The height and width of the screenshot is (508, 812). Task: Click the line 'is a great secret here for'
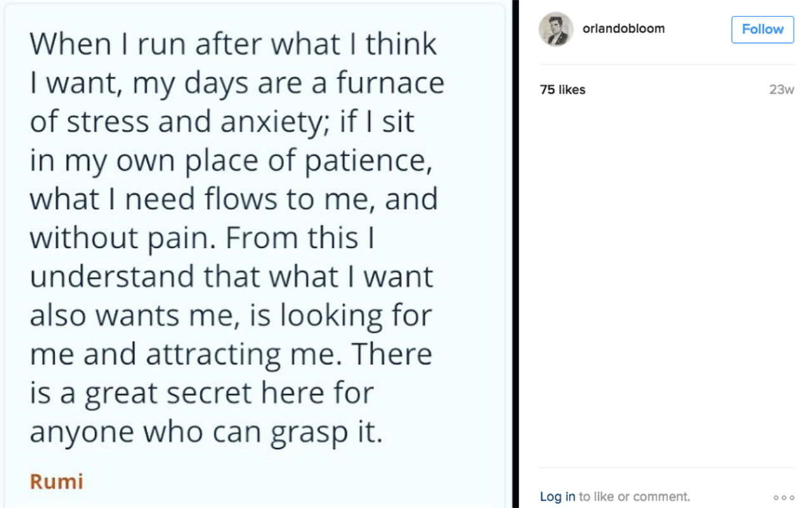(202, 392)
